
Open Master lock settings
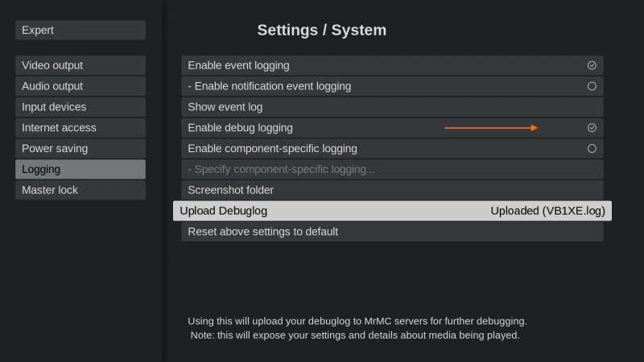(80, 191)
